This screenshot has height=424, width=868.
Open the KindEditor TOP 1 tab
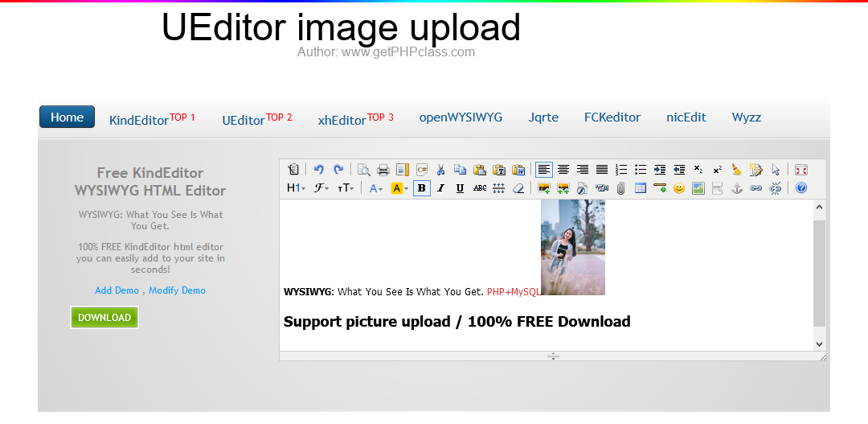[x=152, y=118]
